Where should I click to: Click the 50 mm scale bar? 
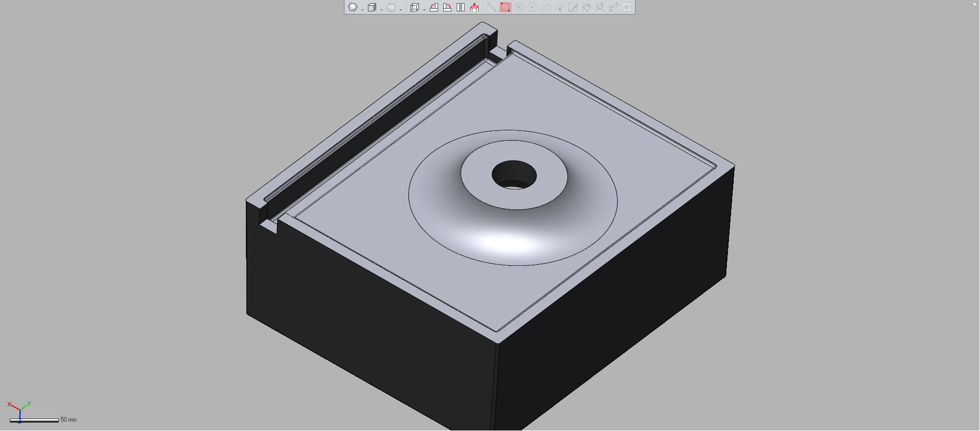point(34,420)
